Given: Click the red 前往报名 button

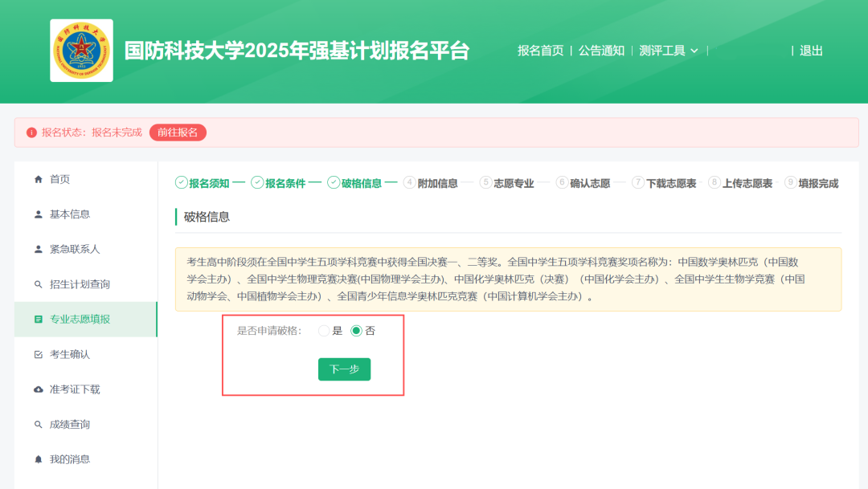Looking at the screenshot, I should 178,132.
